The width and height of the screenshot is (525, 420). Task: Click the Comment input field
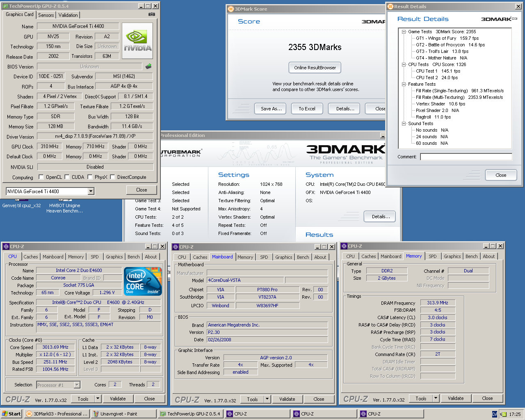[466, 157]
